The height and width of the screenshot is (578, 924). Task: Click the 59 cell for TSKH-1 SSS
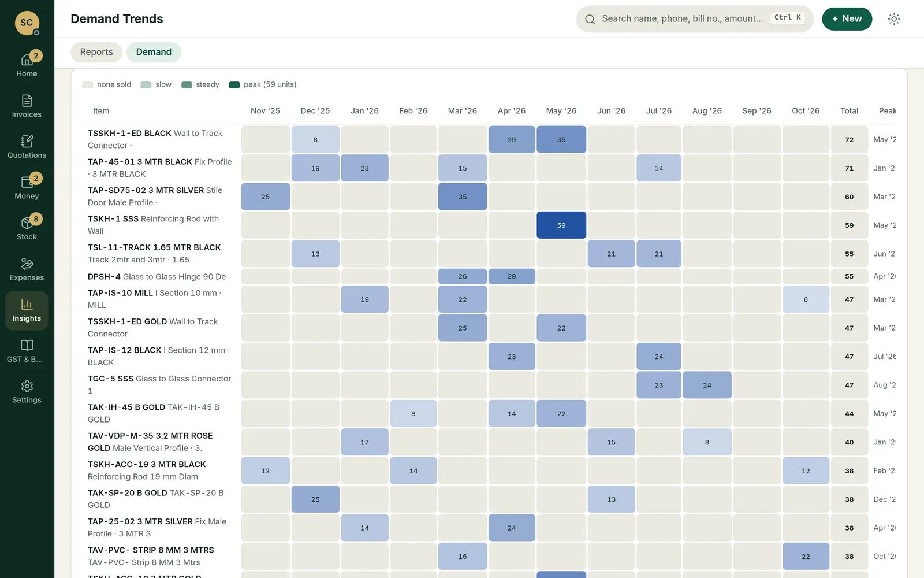pos(561,225)
